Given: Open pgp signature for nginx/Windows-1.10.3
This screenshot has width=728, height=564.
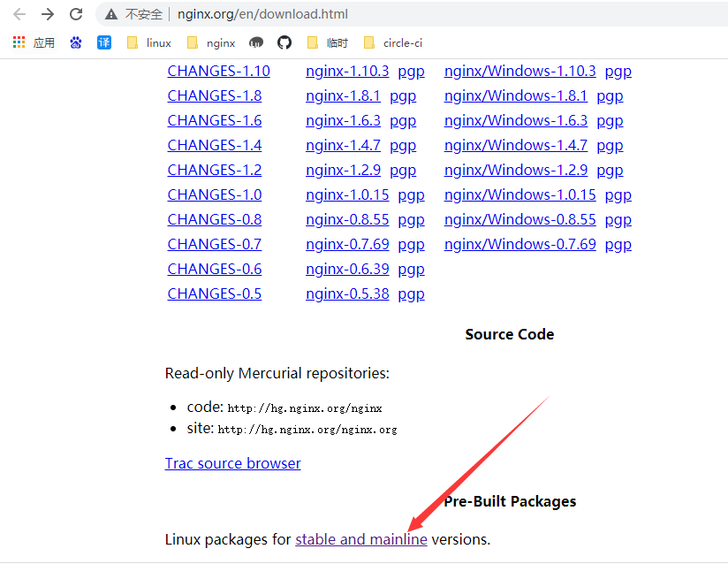Looking at the screenshot, I should tap(618, 72).
